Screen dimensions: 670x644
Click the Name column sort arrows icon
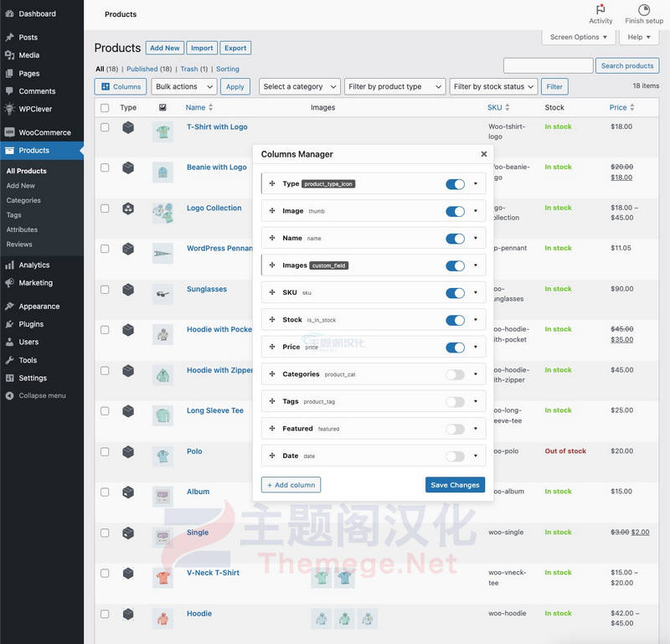(211, 107)
